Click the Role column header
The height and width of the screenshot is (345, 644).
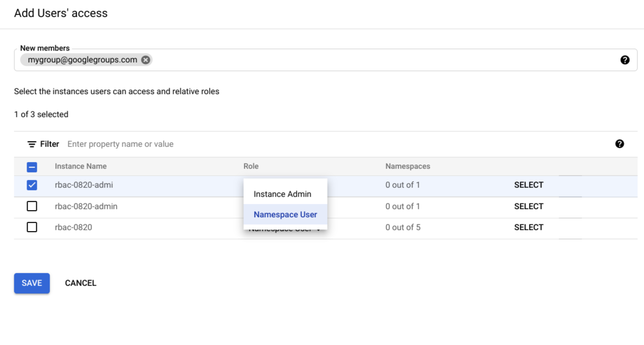(x=251, y=167)
